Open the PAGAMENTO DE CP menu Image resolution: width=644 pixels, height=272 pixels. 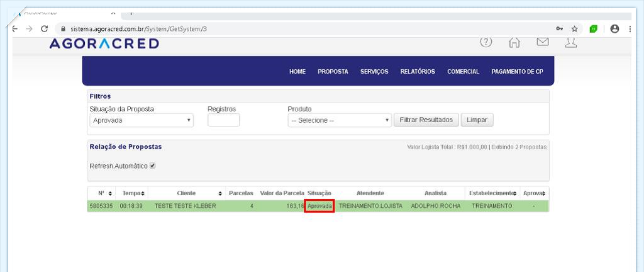(517, 72)
